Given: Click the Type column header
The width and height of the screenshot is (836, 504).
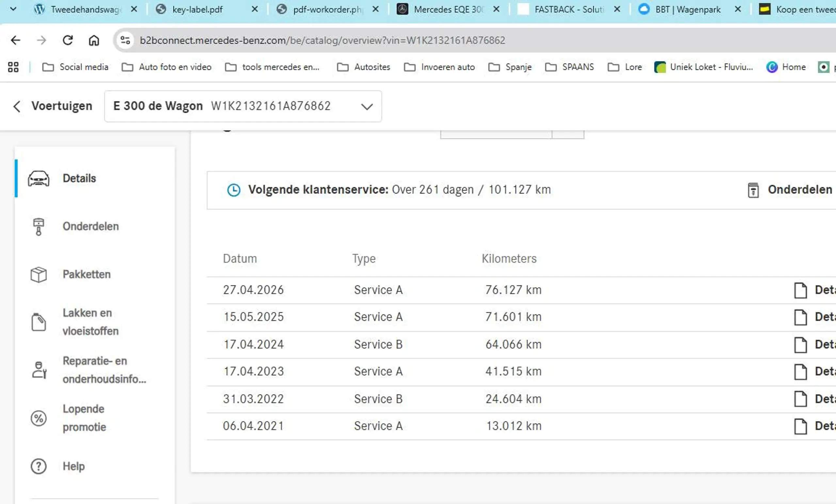Looking at the screenshot, I should (x=364, y=259).
